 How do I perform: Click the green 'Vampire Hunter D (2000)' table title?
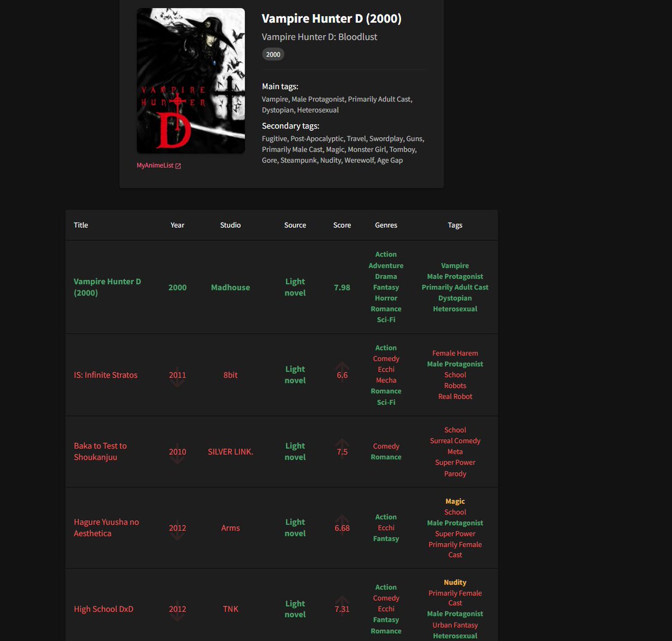[108, 287]
